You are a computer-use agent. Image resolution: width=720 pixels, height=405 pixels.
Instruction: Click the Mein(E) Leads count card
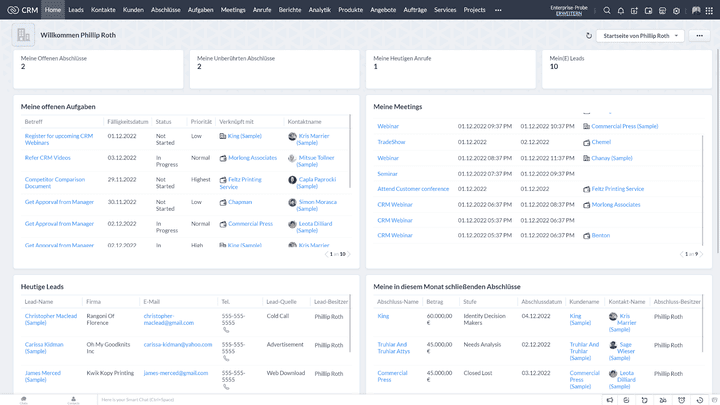pos(627,69)
